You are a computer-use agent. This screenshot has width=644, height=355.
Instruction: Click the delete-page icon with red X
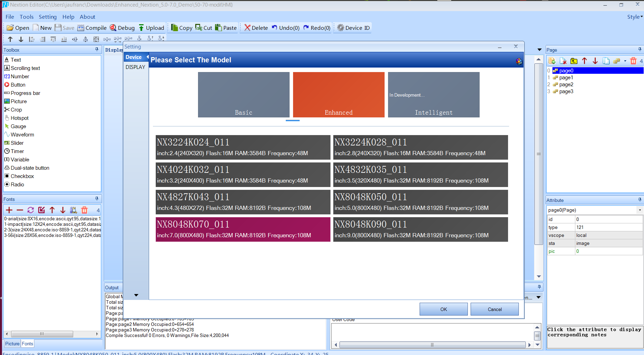point(563,61)
